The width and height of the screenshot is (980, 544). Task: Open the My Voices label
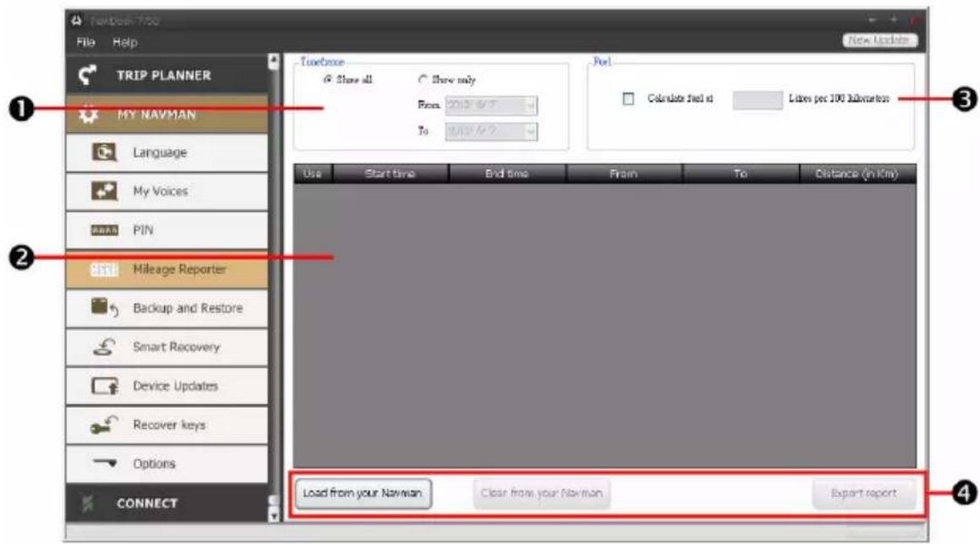coord(161,191)
